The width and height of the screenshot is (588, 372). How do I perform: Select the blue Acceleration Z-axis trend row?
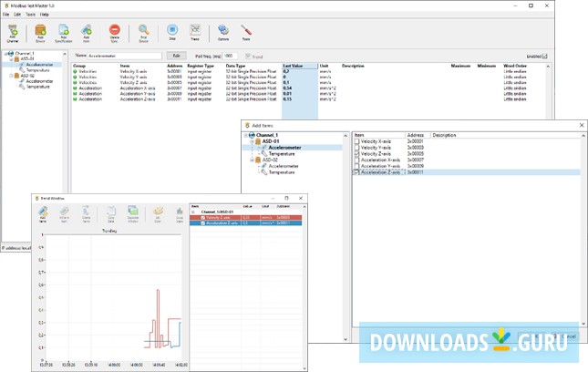point(245,223)
